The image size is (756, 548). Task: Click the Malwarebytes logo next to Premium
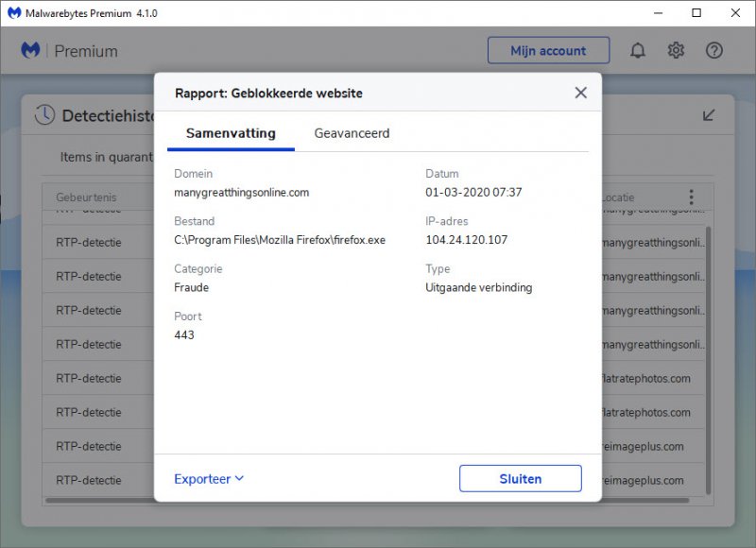click(x=30, y=50)
